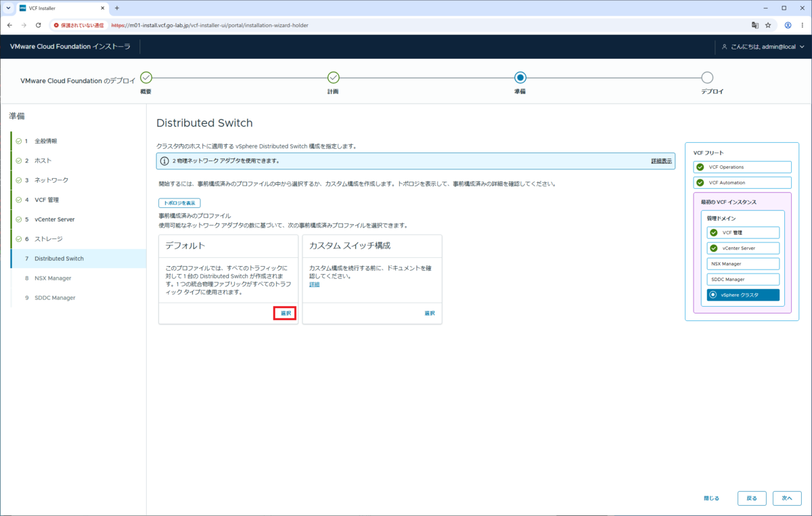Click the デプロイ step circle
812x516 pixels.
[x=707, y=78]
